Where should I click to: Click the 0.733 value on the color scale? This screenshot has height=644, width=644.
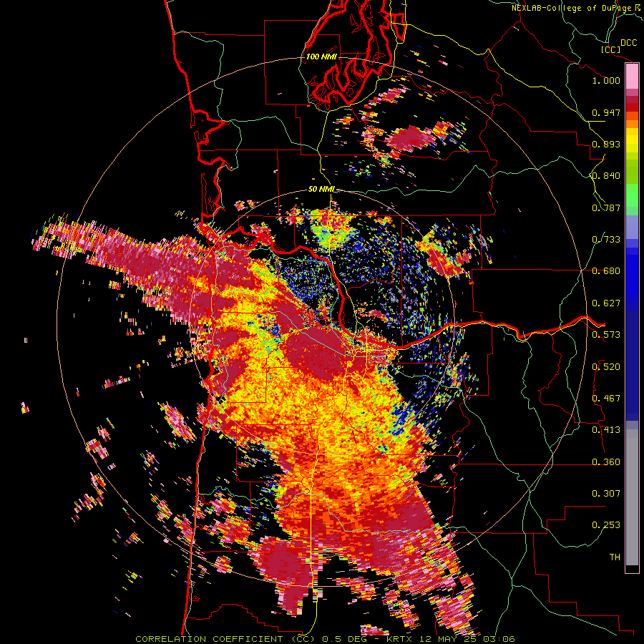pyautogui.click(x=606, y=240)
